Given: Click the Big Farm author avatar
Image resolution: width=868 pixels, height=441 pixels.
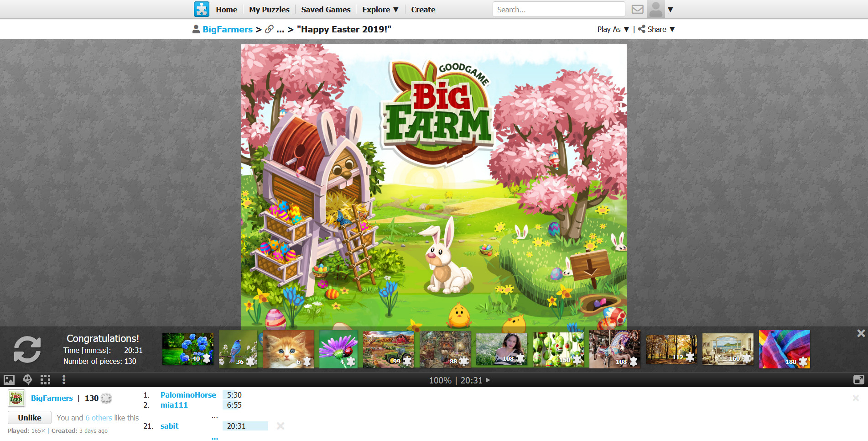Looking at the screenshot, I should coord(16,399).
